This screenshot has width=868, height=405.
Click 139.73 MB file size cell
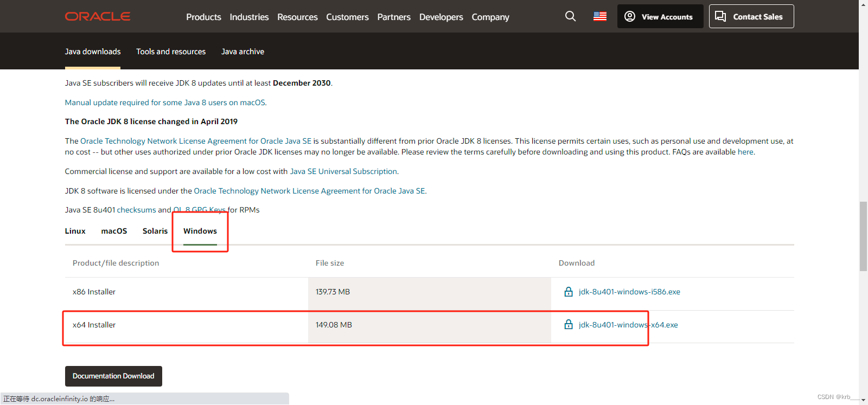(x=430, y=294)
